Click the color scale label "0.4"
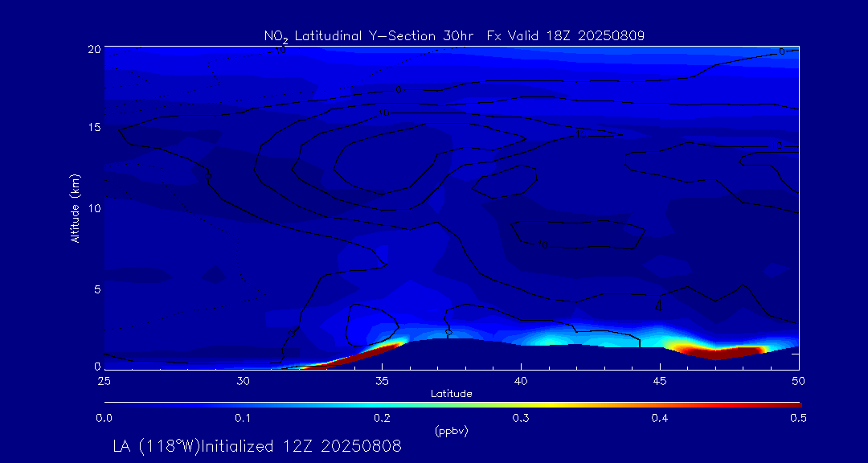Viewport: 868px width, 463px height. click(660, 418)
